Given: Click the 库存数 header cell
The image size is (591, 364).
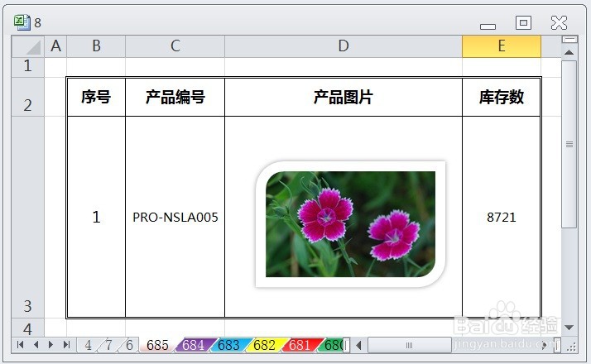Looking at the screenshot, I should [502, 97].
